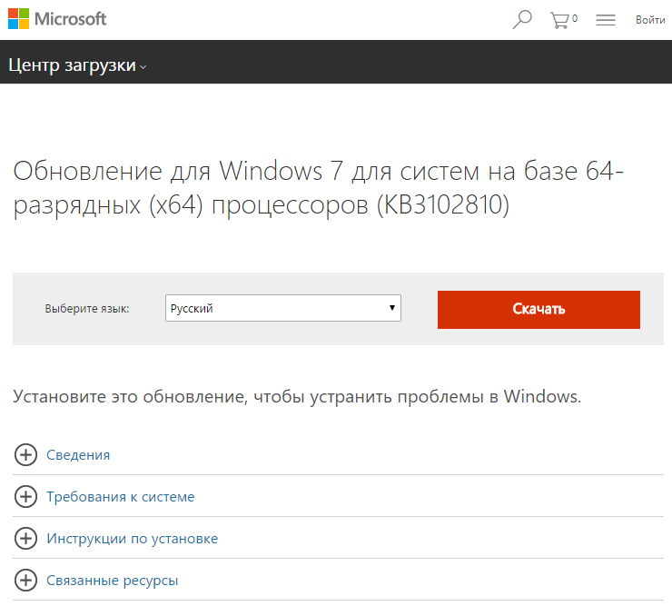Click the Microsoft wordmark text
672x616 pixels.
tap(70, 19)
